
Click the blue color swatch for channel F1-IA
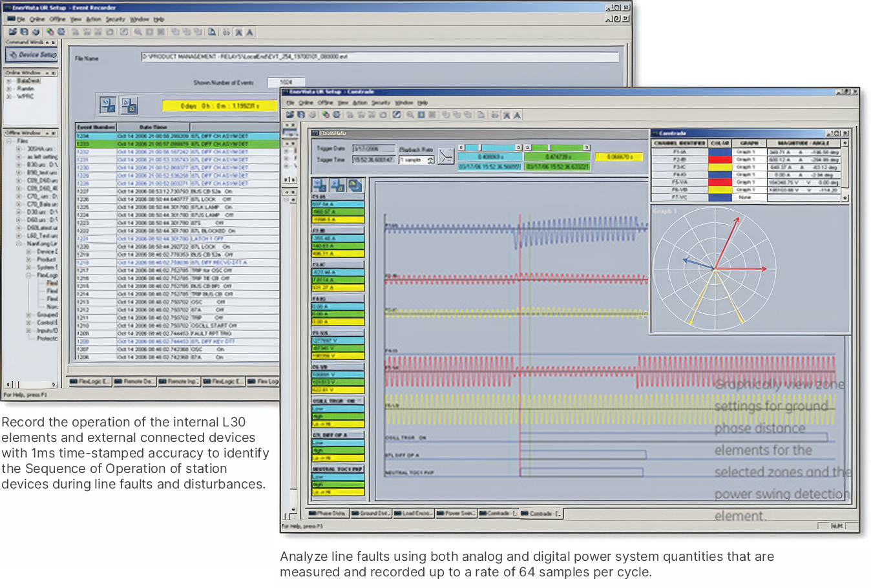pos(720,152)
